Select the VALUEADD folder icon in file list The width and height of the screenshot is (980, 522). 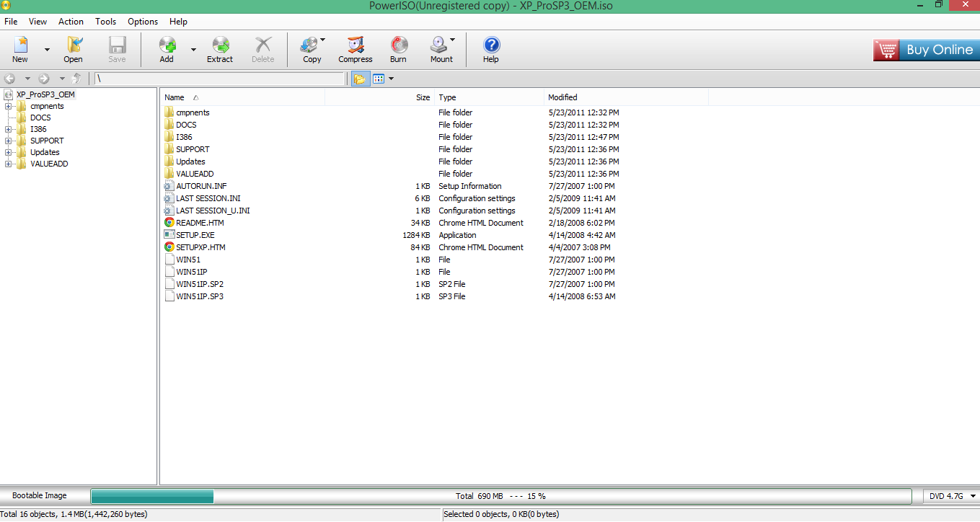click(169, 174)
